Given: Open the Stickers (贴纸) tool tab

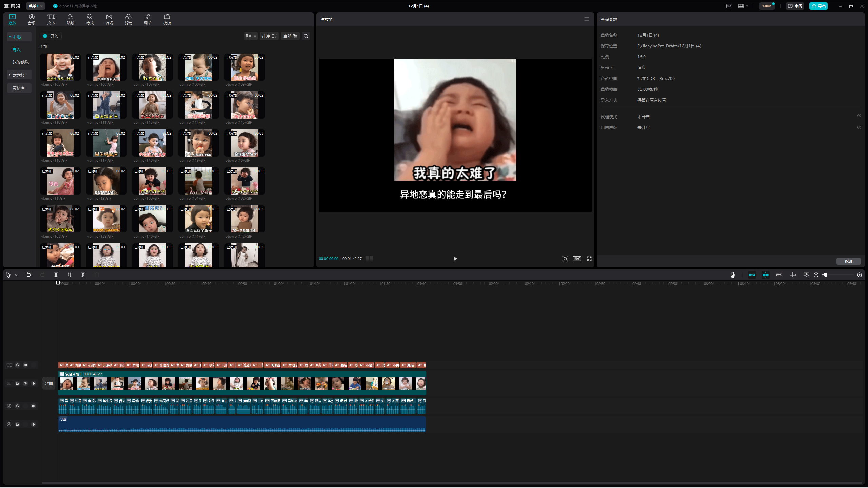Looking at the screenshot, I should coord(70,19).
